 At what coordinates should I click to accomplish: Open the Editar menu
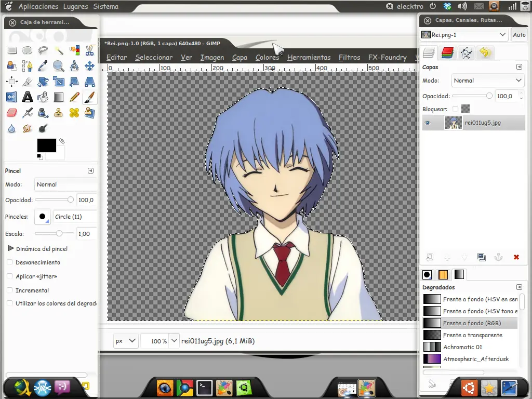[x=116, y=57]
